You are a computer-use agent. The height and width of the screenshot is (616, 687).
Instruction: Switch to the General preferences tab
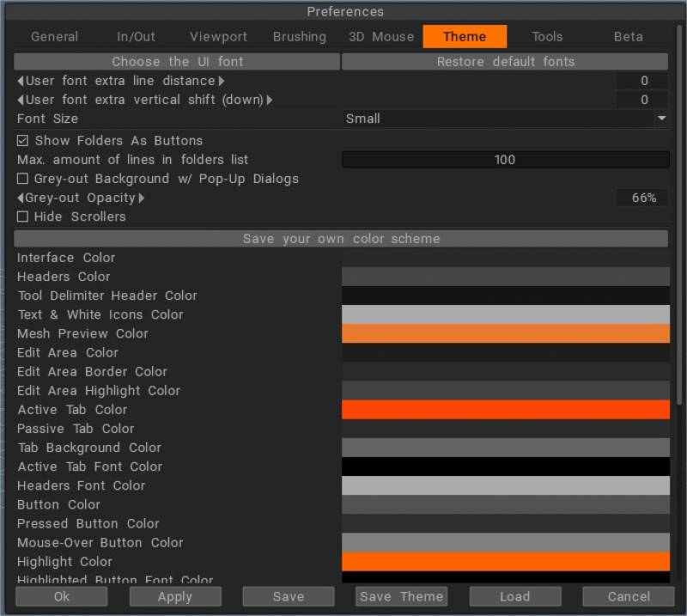[54, 36]
